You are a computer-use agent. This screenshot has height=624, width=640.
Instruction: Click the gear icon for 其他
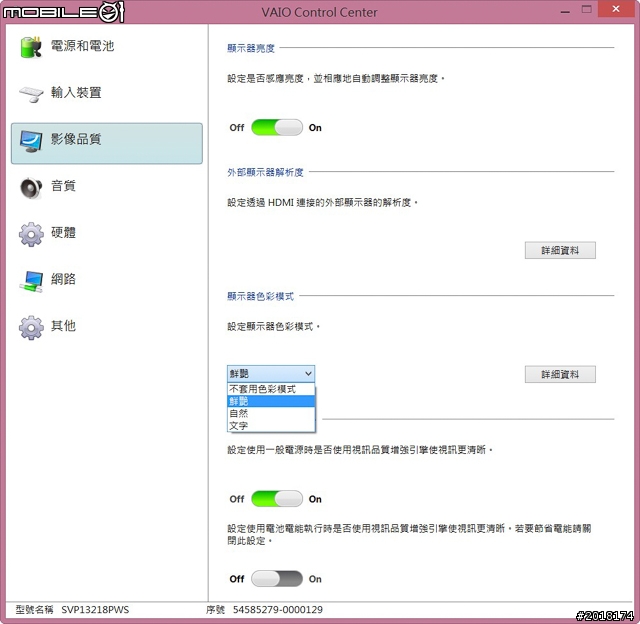coord(31,327)
